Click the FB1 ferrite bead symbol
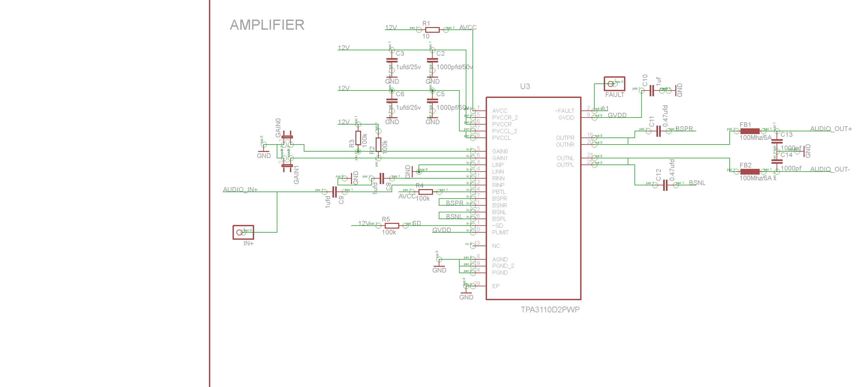The height and width of the screenshot is (387, 868). [x=750, y=131]
